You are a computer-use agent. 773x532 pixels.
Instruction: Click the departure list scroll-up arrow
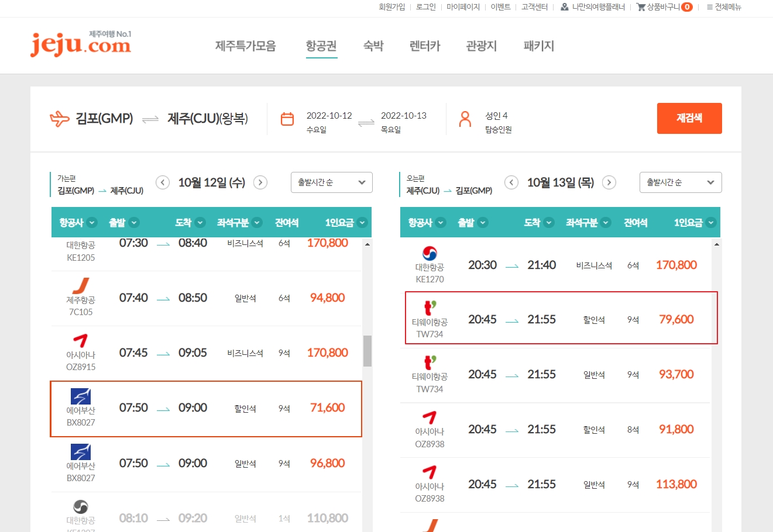pyautogui.click(x=367, y=244)
